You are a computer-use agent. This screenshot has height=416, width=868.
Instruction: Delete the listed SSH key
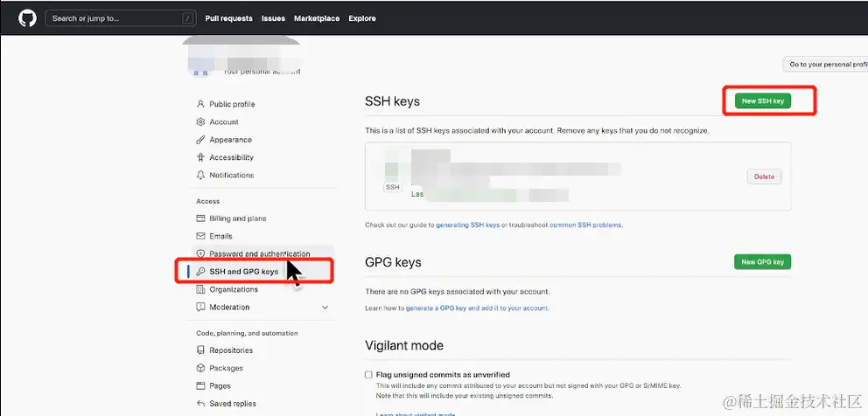764,177
